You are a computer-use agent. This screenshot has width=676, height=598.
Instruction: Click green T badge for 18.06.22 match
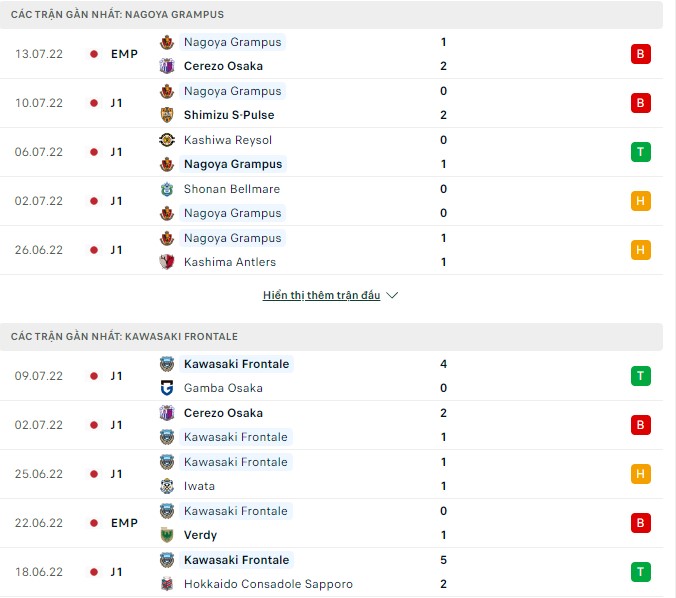pyautogui.click(x=641, y=572)
